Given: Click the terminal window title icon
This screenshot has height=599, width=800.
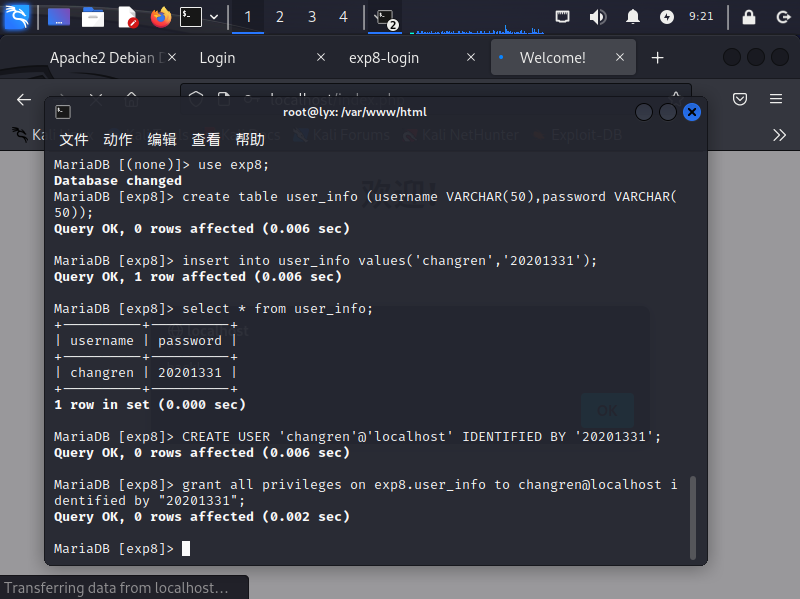Looking at the screenshot, I should [x=63, y=112].
